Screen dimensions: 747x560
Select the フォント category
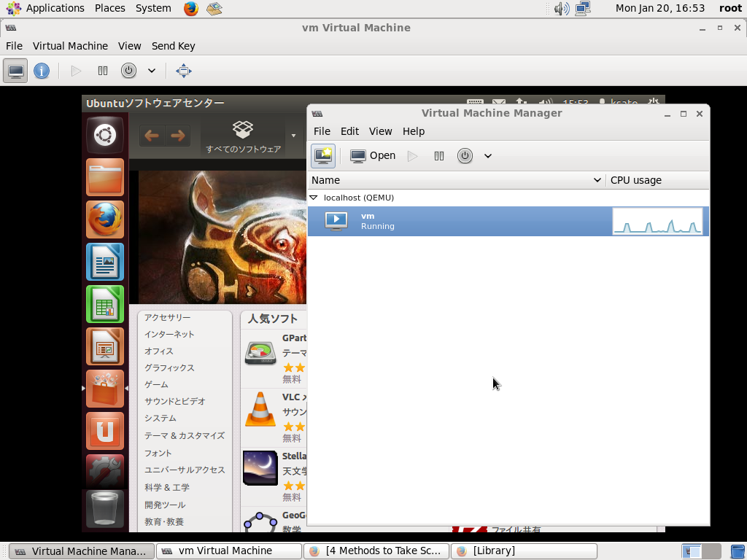(158, 453)
